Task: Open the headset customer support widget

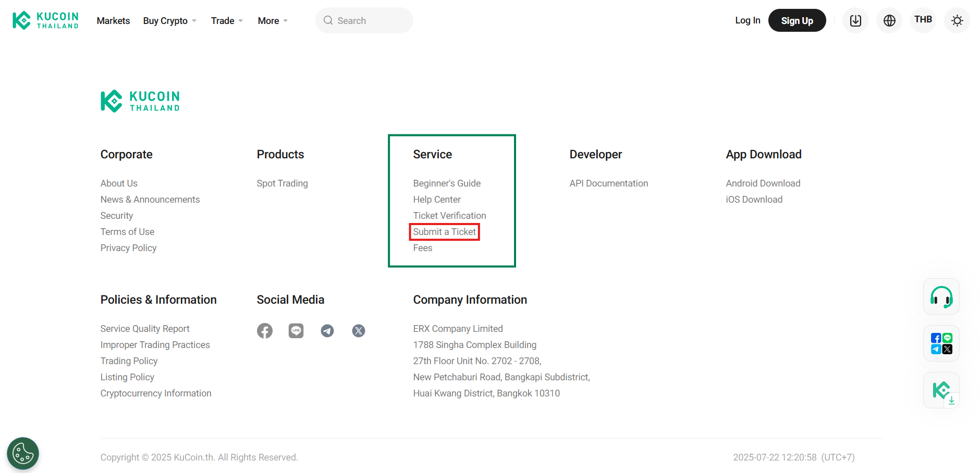Action: pyautogui.click(x=941, y=297)
